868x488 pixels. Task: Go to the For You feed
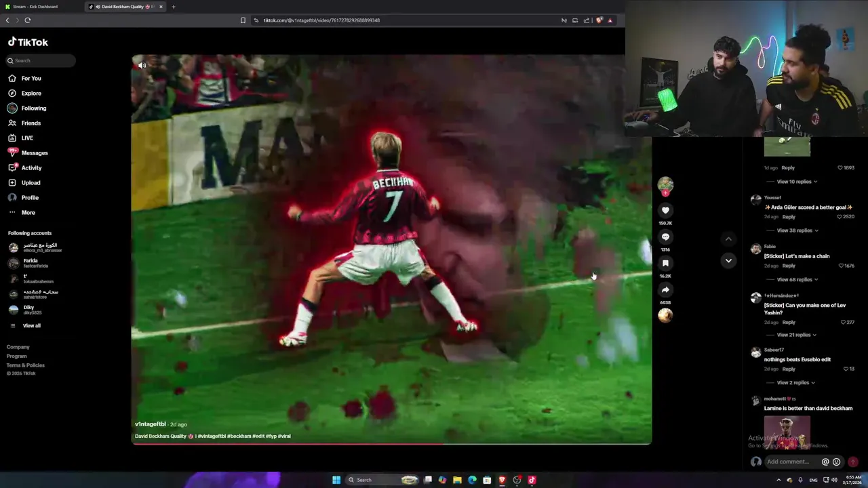click(x=24, y=79)
